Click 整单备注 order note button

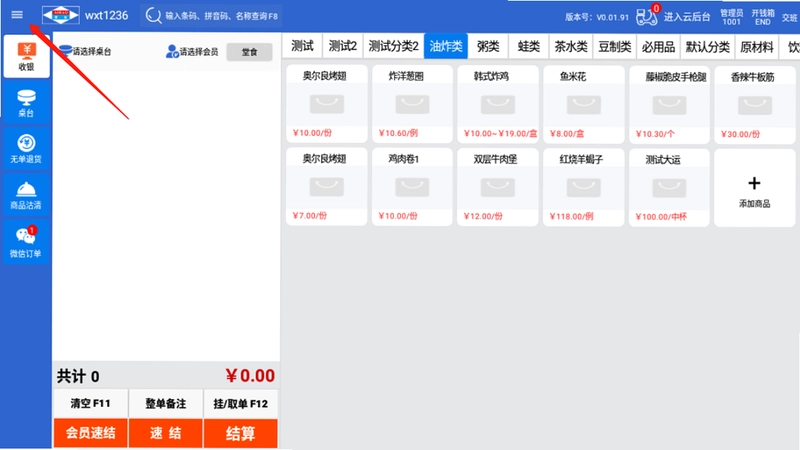coord(165,404)
